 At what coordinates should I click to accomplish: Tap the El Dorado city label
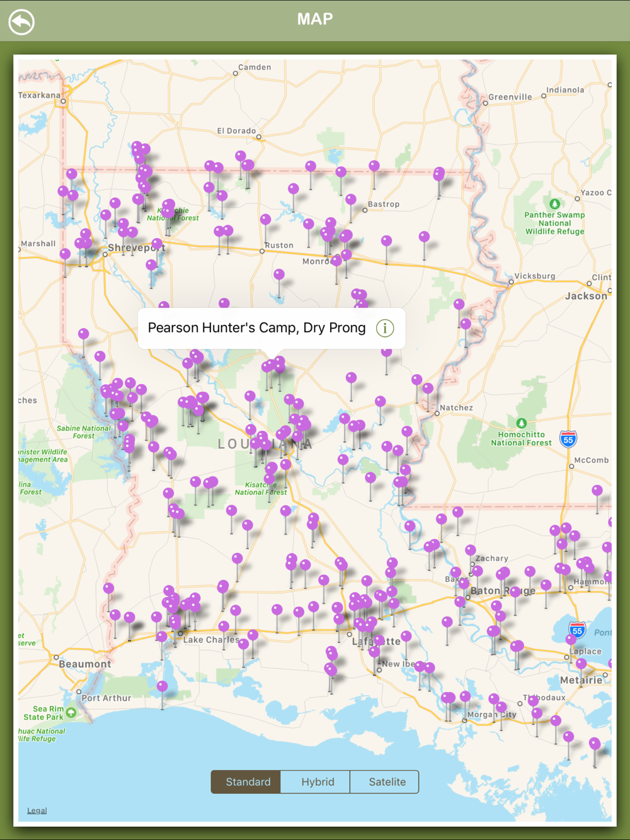click(x=236, y=131)
